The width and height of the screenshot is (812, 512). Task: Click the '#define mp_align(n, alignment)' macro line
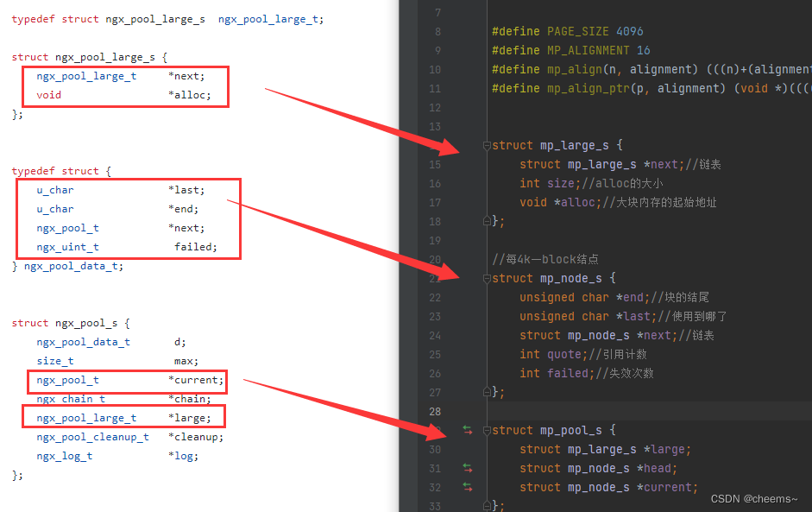(x=651, y=69)
